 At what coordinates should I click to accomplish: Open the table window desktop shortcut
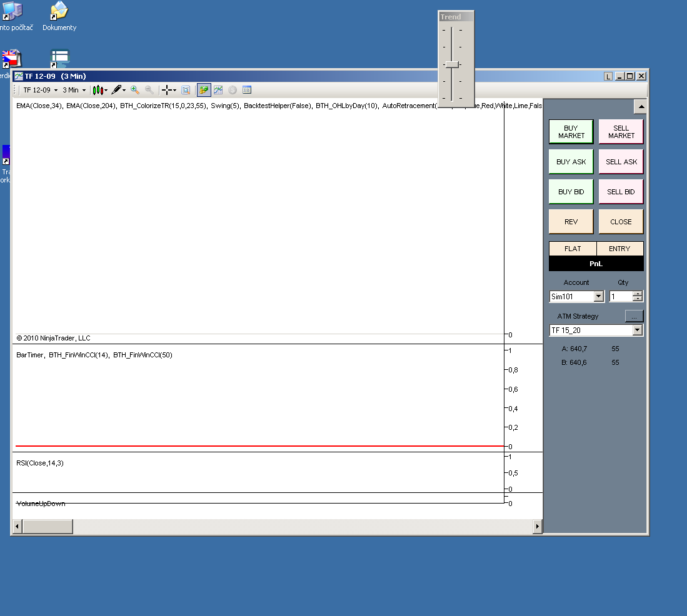pos(60,58)
